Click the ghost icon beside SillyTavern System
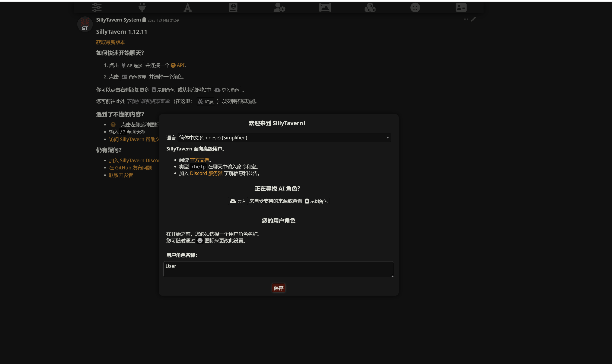Screen dimensions: 612x364 click(144, 20)
